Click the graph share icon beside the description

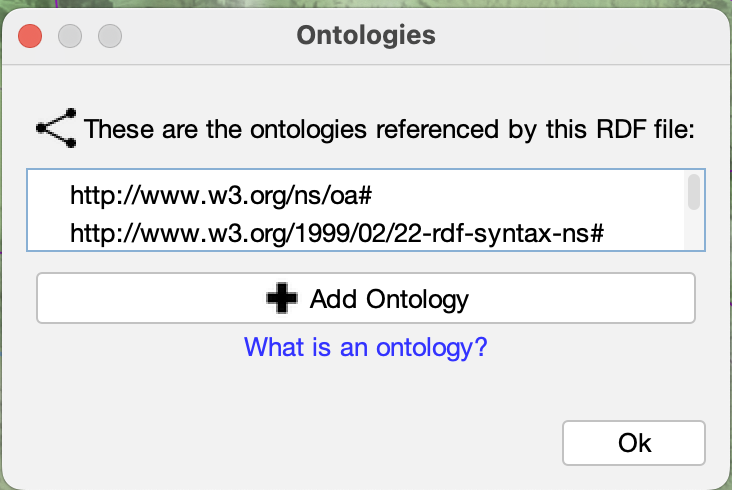[56, 129]
